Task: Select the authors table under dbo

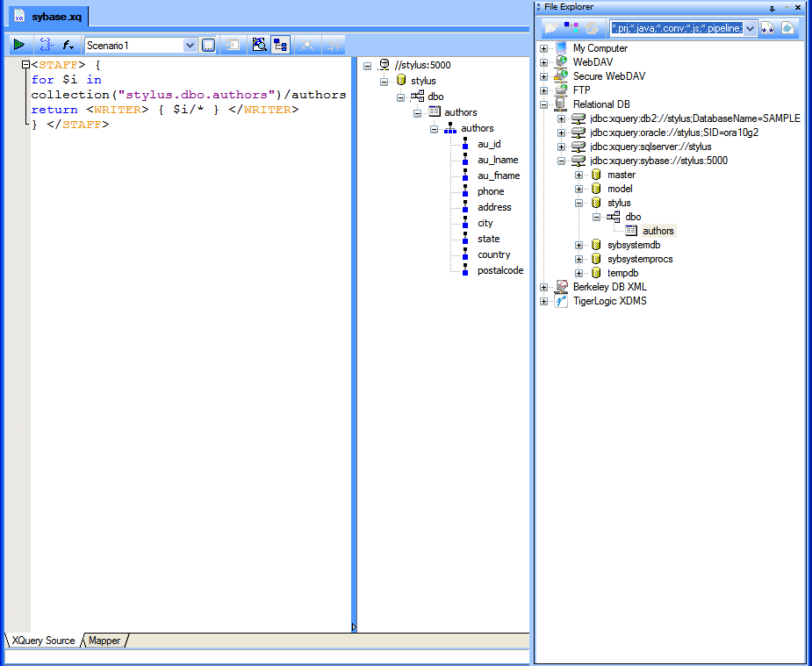Action: coord(658,230)
